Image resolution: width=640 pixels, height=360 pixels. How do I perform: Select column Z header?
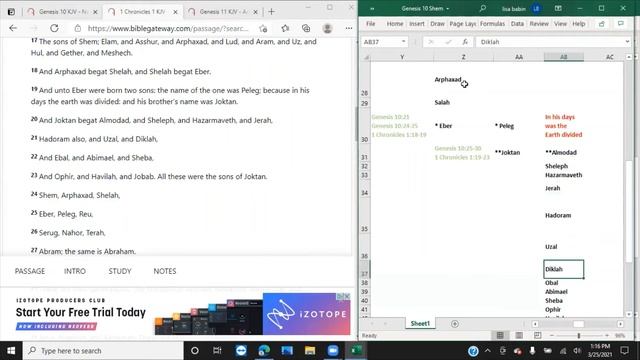click(463, 57)
